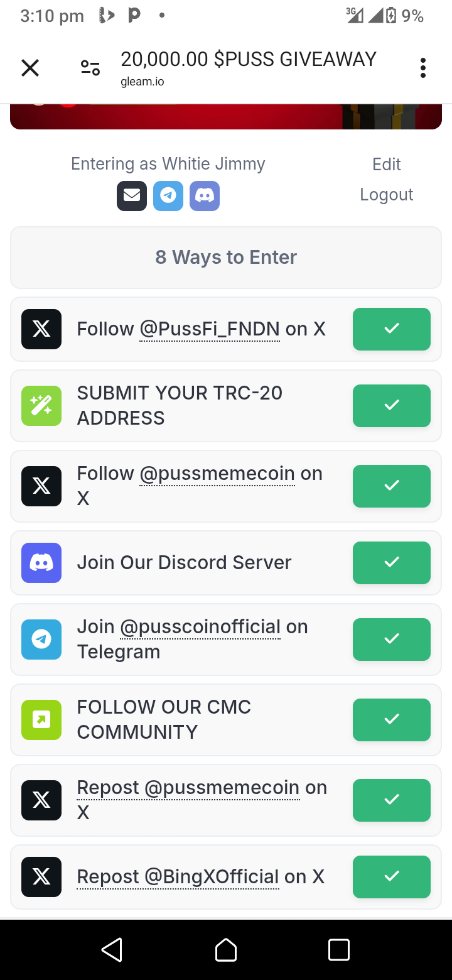The image size is (452, 980).
Task: Tap green check for CMC community
Action: click(392, 720)
